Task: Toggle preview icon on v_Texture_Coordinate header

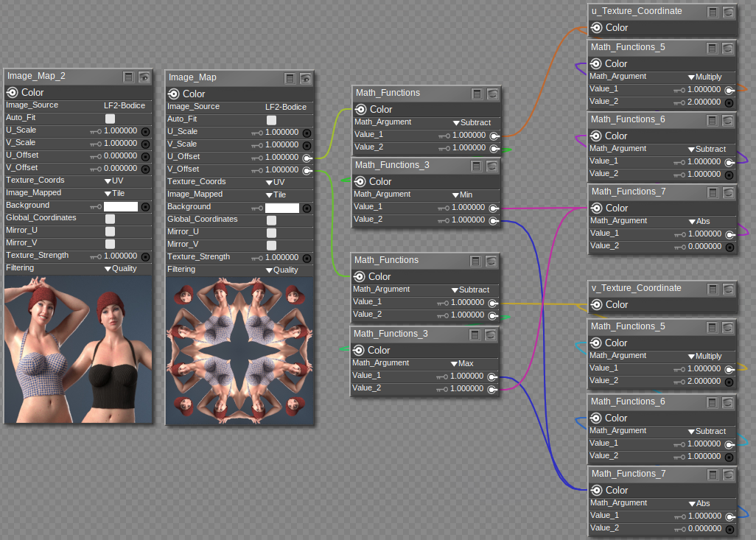Action: pos(728,289)
